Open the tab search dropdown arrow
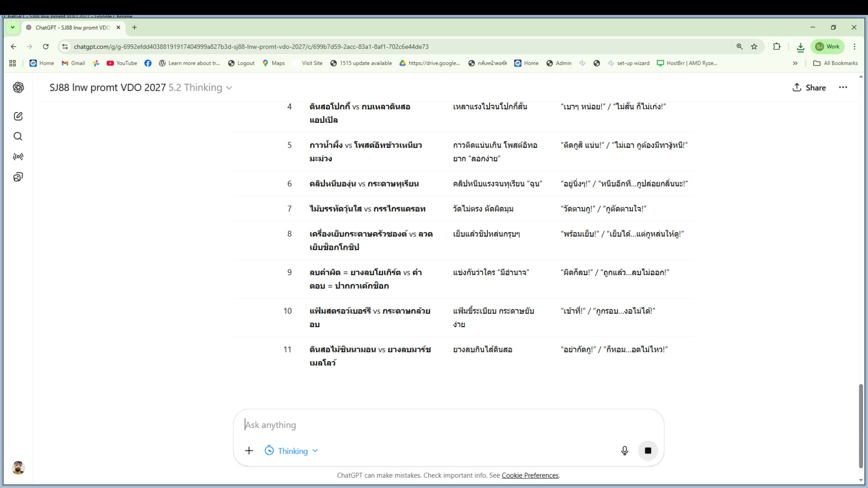The image size is (868, 488). [x=13, y=28]
